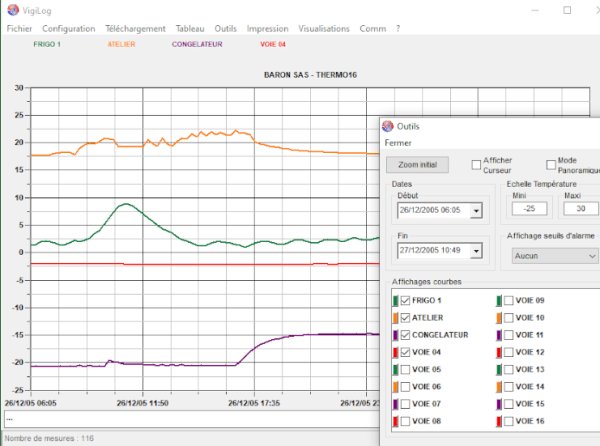Toggle the Mode Panoramique checkbox
The height and width of the screenshot is (446, 600).
(x=551, y=165)
